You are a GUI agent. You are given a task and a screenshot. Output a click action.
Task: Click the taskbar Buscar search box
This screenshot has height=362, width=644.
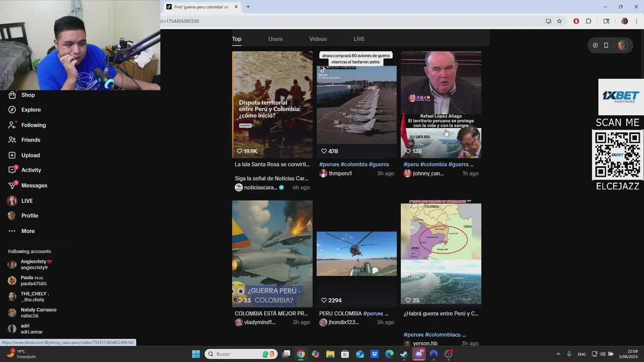coord(242,354)
